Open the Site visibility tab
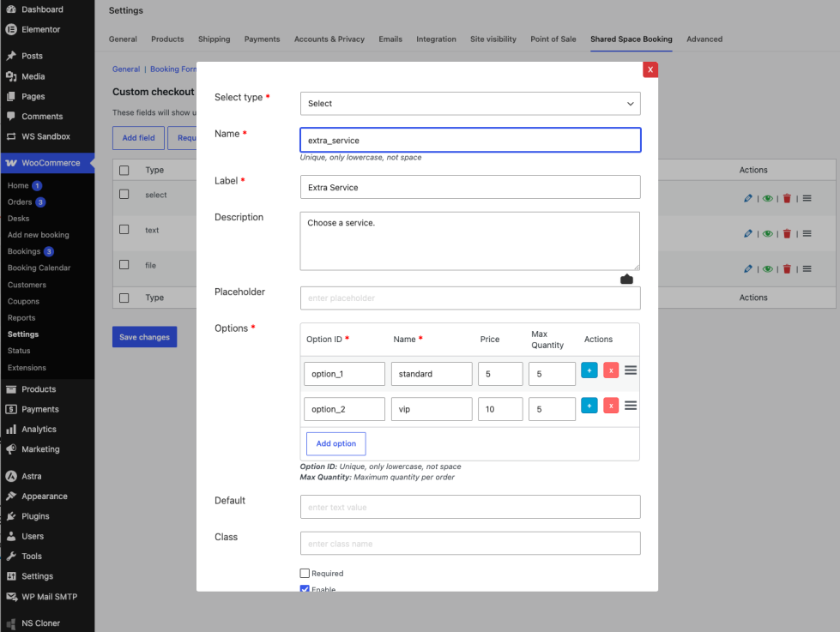 point(493,39)
